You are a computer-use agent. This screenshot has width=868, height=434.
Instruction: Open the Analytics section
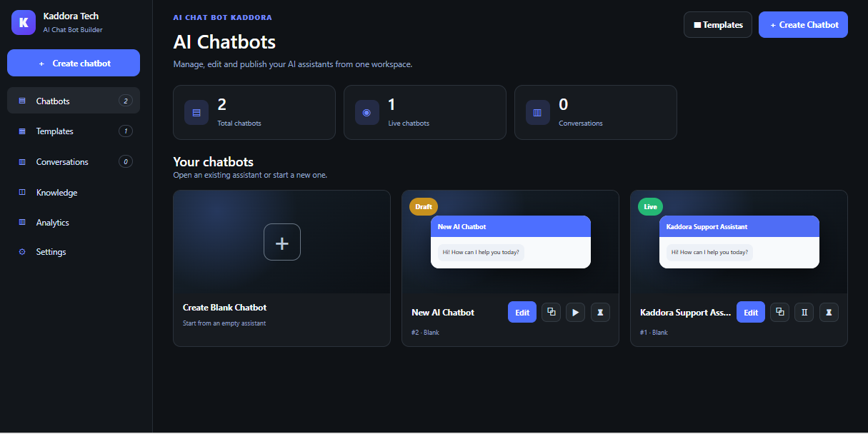74,223
